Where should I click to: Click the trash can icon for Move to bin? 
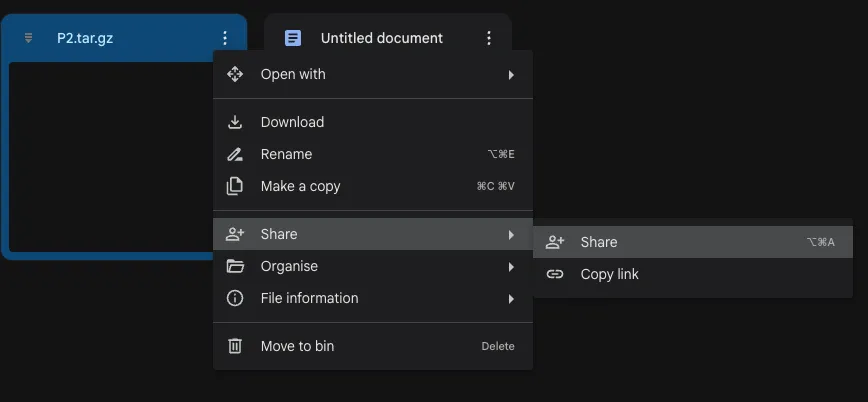tap(235, 346)
